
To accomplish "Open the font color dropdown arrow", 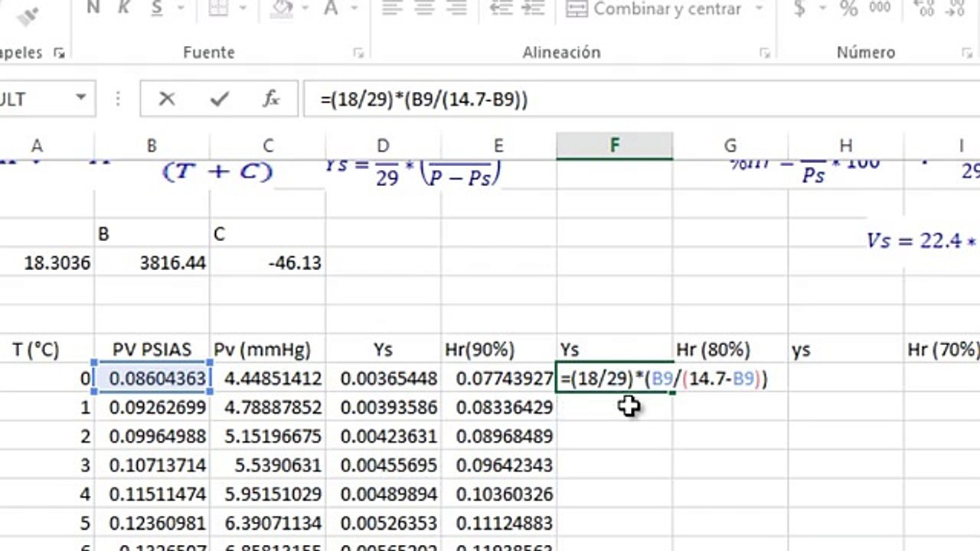I will tap(354, 9).
